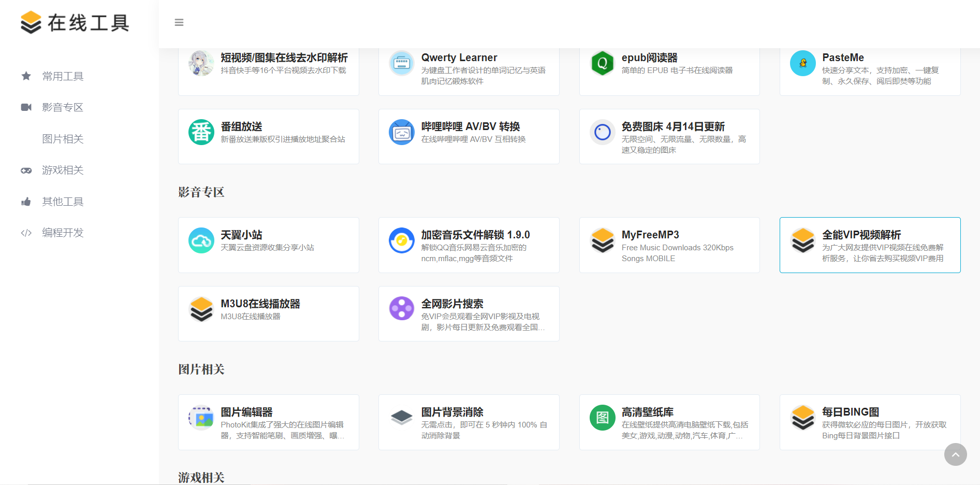
Task: Open 编程开发 in the sidebar
Action: pos(63,233)
